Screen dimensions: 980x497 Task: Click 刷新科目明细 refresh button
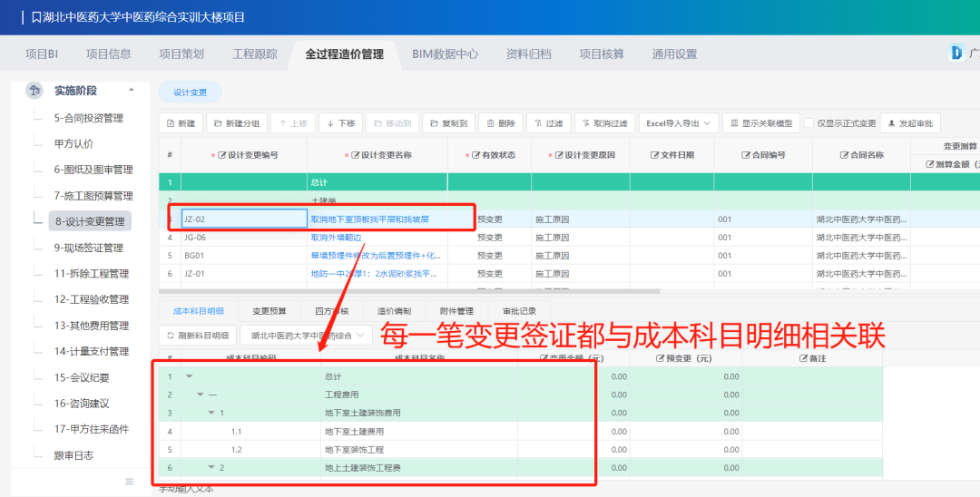tap(198, 336)
